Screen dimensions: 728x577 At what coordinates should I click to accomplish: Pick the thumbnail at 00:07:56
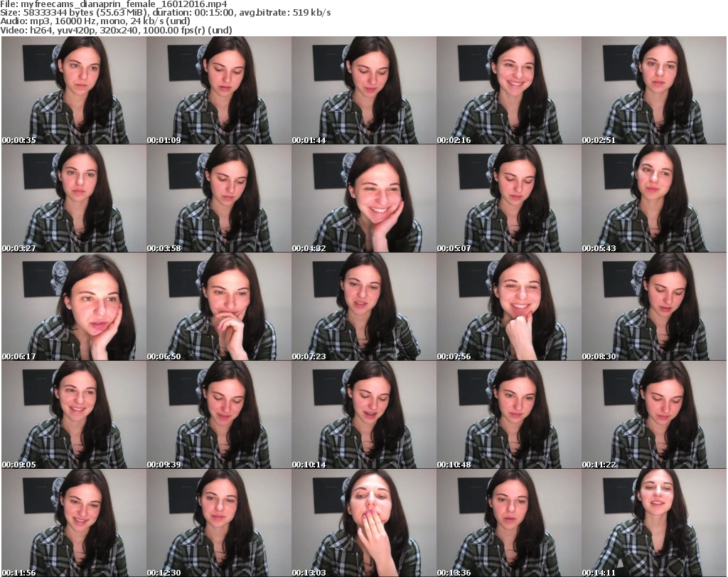[509, 307]
